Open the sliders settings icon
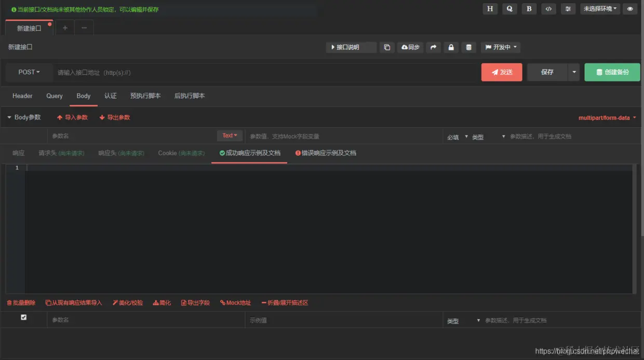The height and width of the screenshot is (360, 644). (568, 9)
